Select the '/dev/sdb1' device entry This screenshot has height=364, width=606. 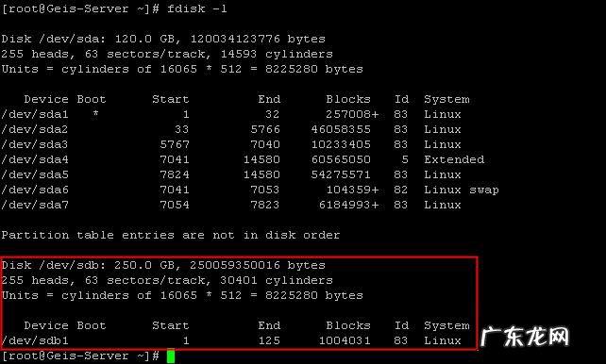[35, 340]
